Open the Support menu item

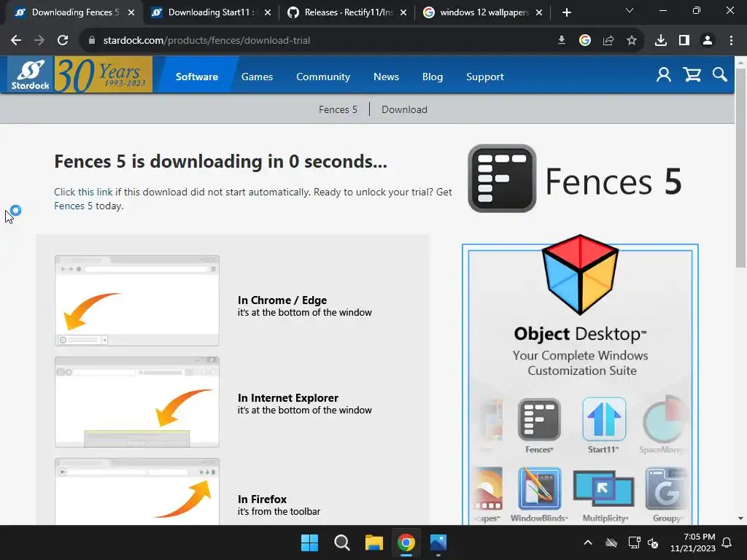pos(484,77)
